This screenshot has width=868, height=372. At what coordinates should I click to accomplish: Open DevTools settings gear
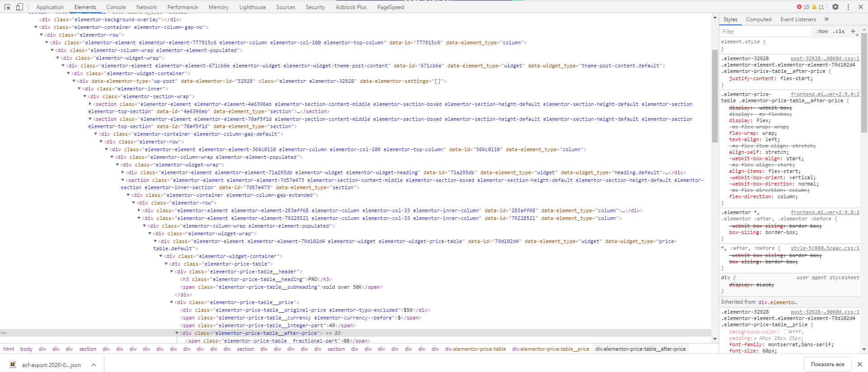[x=835, y=7]
